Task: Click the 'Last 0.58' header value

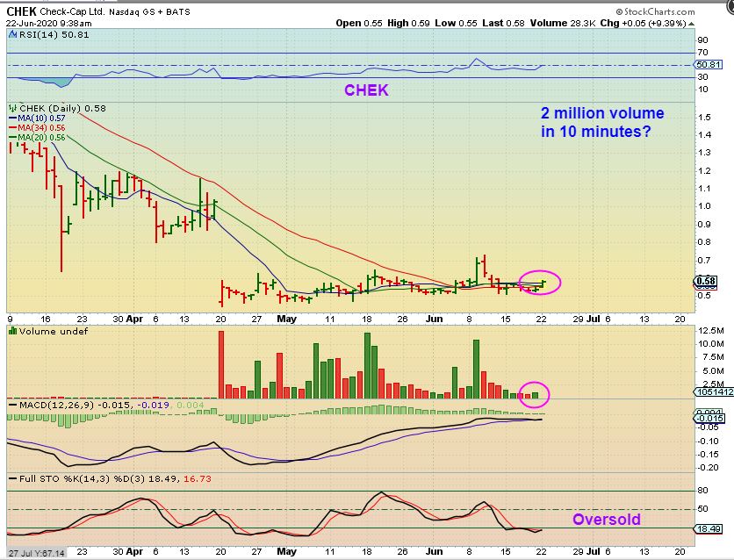Action: [503, 24]
